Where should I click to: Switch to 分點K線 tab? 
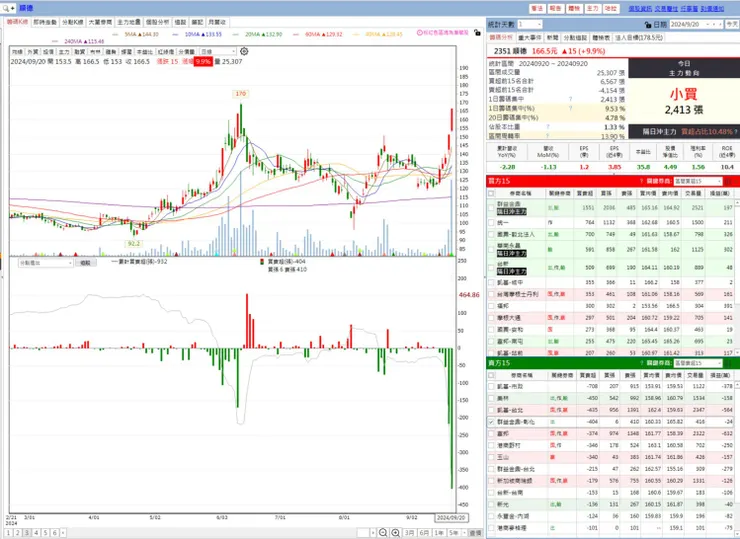[x=73, y=22]
